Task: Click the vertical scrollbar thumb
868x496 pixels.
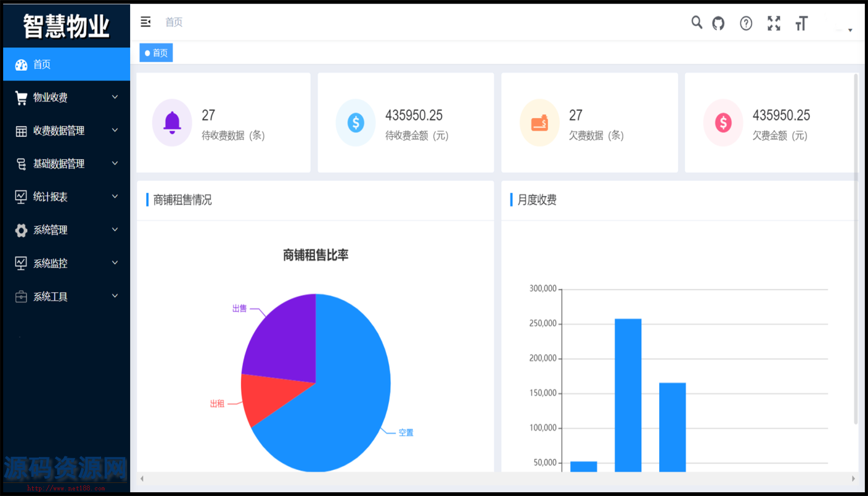Action: click(856, 248)
